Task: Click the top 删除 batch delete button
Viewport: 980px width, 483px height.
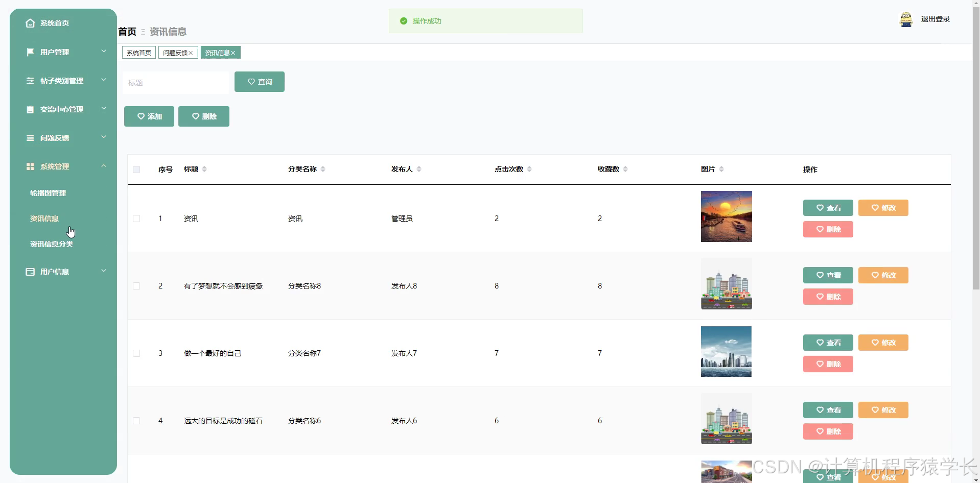Action: pyautogui.click(x=204, y=116)
